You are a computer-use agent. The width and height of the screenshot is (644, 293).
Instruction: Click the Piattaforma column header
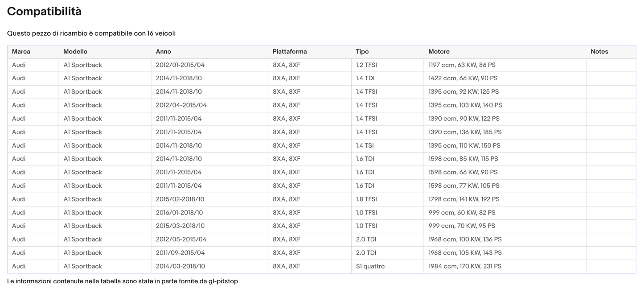click(290, 52)
